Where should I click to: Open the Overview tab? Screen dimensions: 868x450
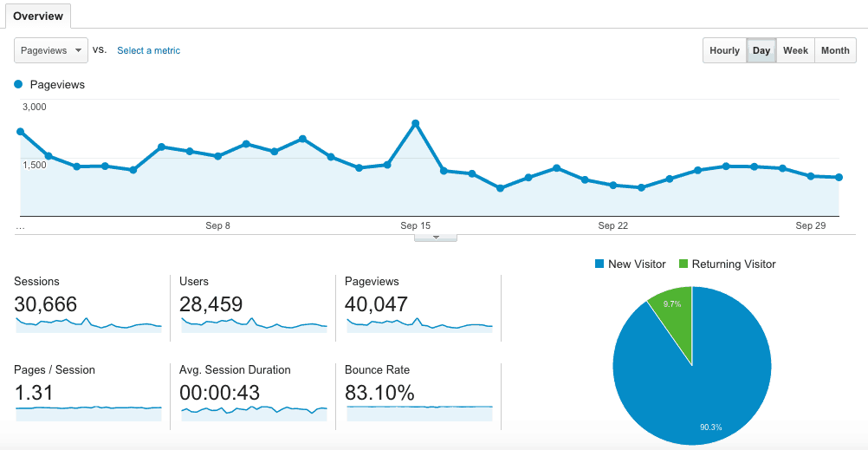pos(38,16)
